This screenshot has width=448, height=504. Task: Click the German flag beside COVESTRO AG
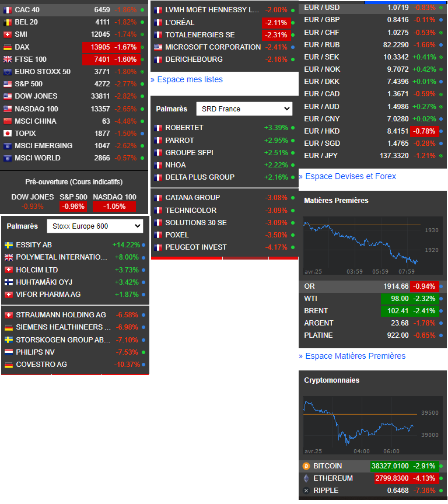point(9,365)
